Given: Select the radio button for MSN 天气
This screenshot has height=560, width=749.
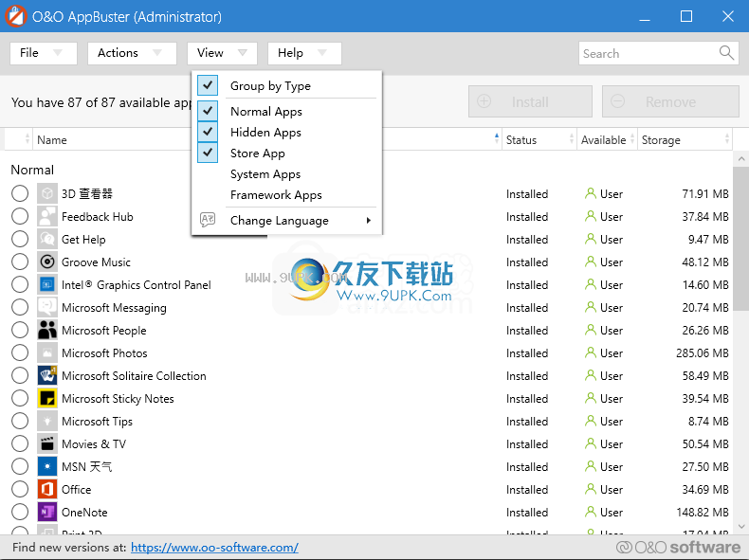Looking at the screenshot, I should tap(20, 466).
